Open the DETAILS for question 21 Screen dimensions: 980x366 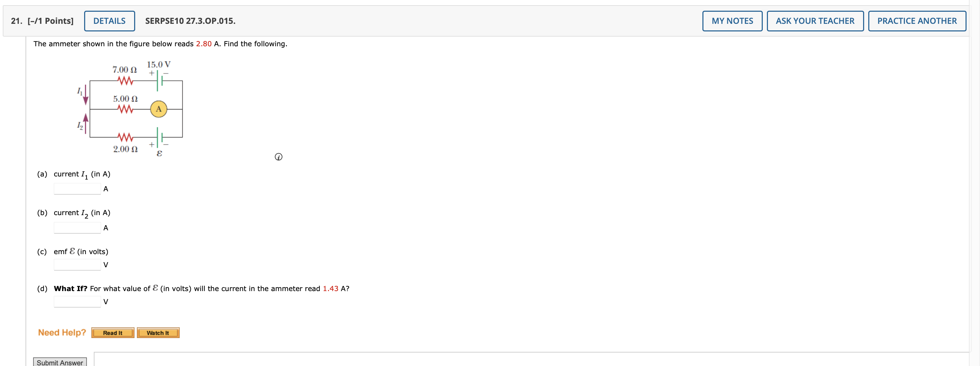point(109,21)
